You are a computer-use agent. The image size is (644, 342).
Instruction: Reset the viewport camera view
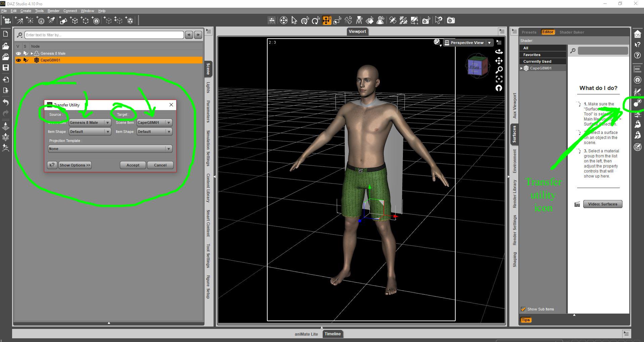(499, 88)
